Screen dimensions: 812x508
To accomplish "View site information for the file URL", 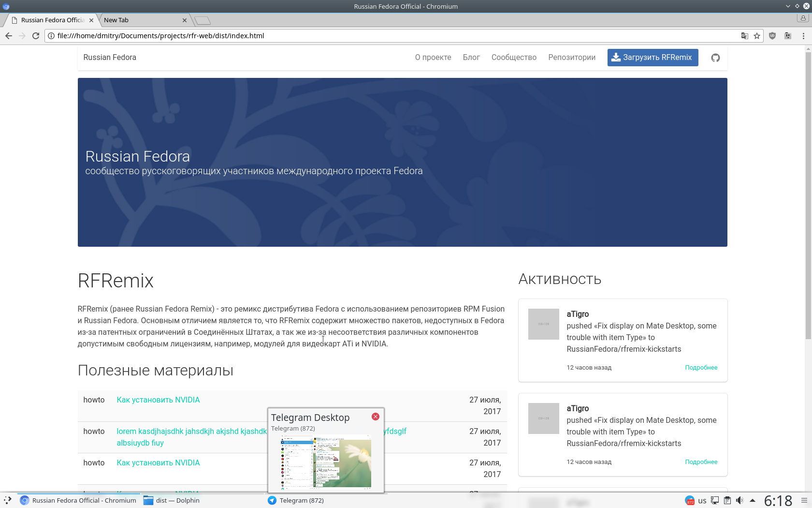I will pyautogui.click(x=51, y=36).
